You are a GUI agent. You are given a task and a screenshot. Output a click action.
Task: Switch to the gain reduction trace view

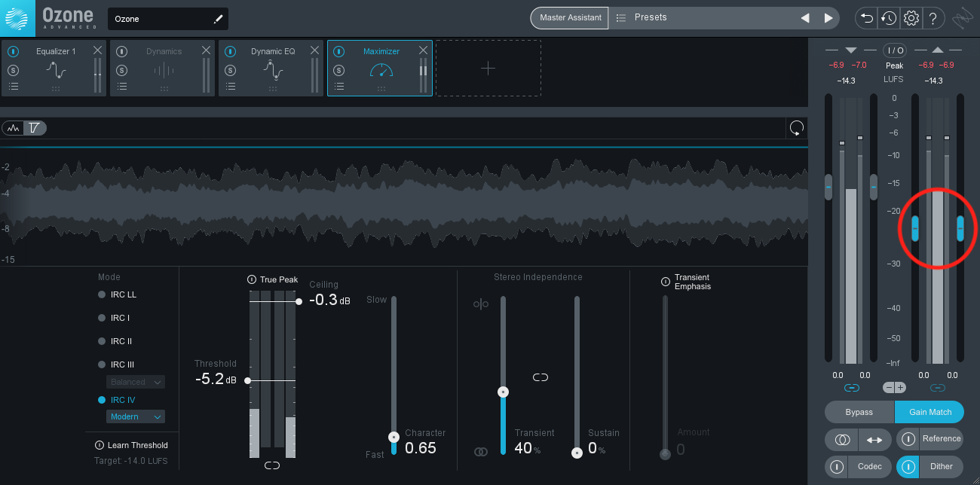click(35, 128)
